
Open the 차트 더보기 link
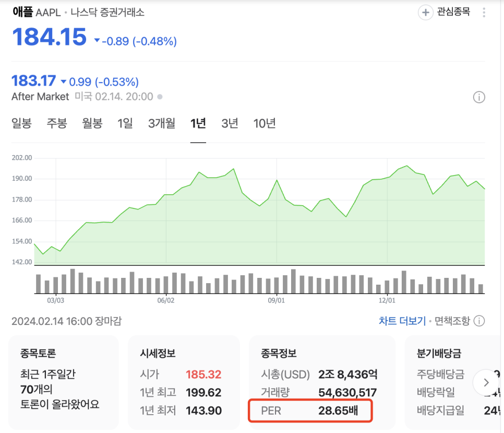tap(402, 321)
